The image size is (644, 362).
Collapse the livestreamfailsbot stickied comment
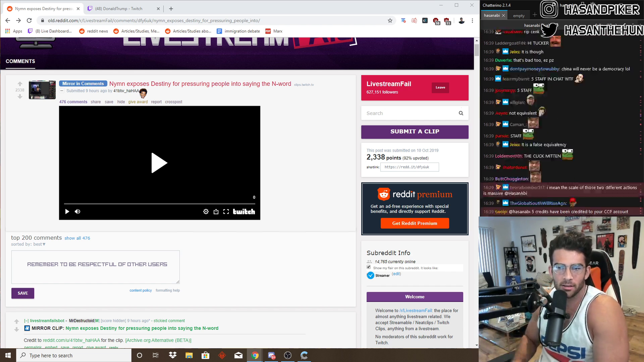(x=26, y=321)
